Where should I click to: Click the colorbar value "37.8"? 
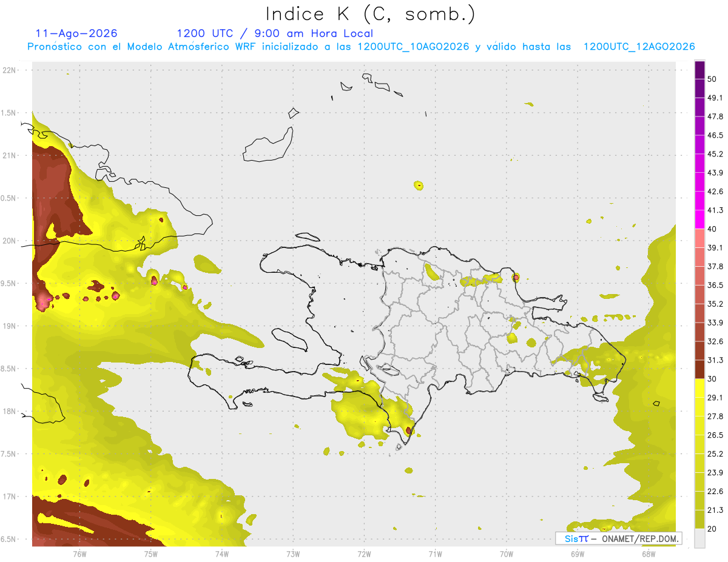[715, 267]
